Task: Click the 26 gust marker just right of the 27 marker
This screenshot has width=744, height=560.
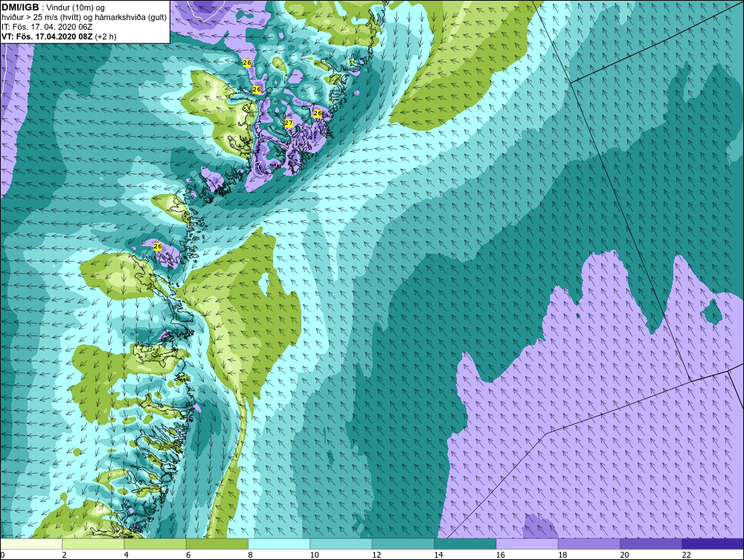Action: coord(318,113)
